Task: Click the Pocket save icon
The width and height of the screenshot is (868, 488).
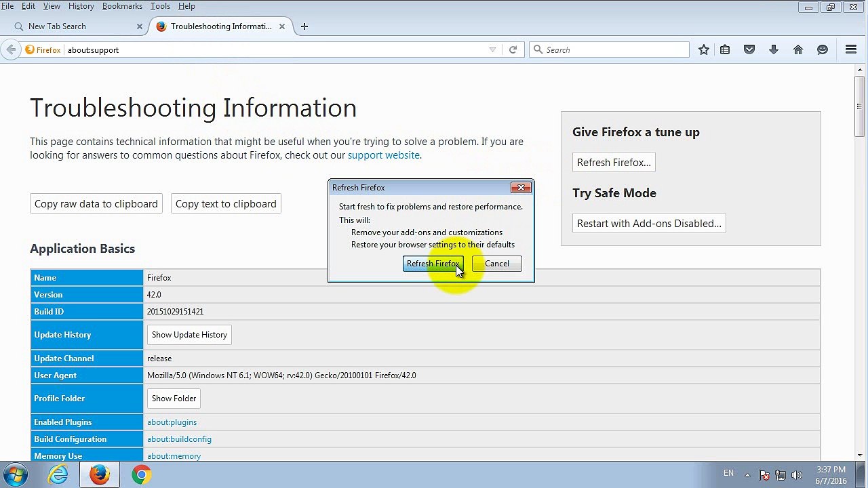Action: (749, 49)
